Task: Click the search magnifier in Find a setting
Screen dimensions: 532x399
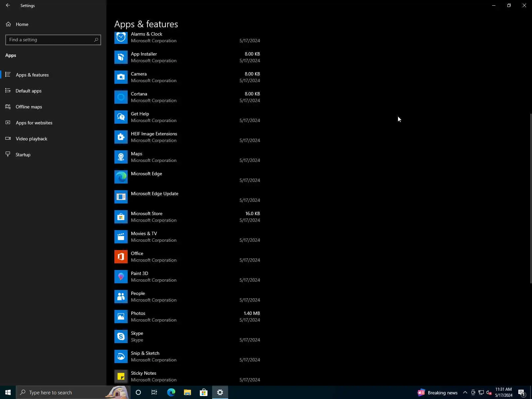Action: point(96,40)
